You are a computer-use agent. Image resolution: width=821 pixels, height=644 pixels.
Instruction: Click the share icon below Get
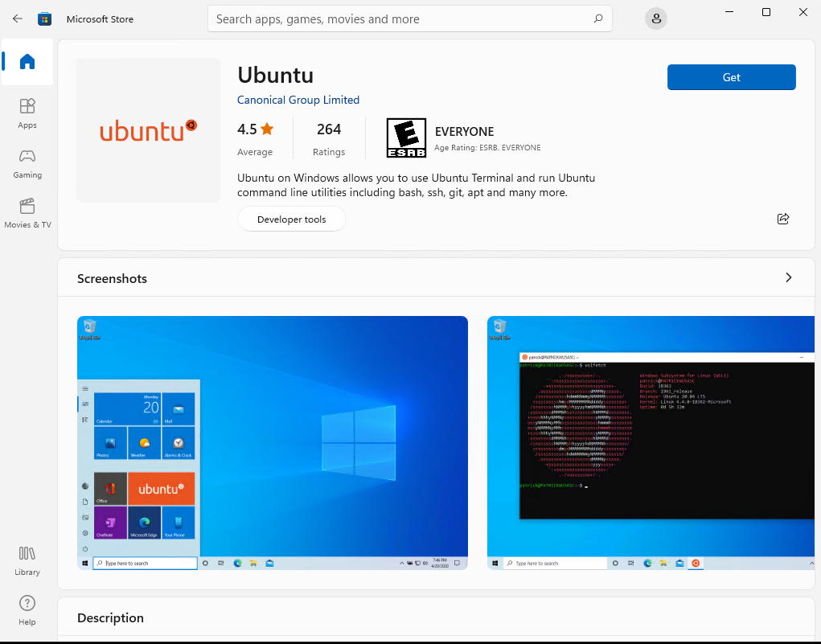pyautogui.click(x=783, y=219)
